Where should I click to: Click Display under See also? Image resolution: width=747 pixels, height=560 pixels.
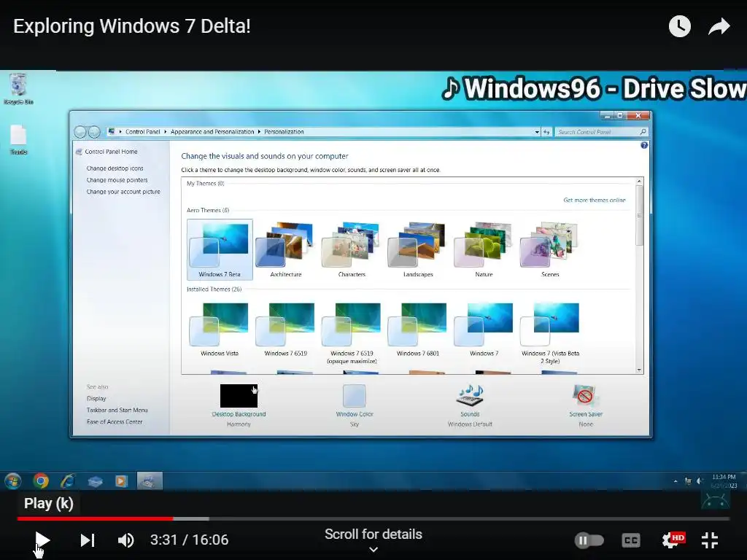(x=96, y=399)
